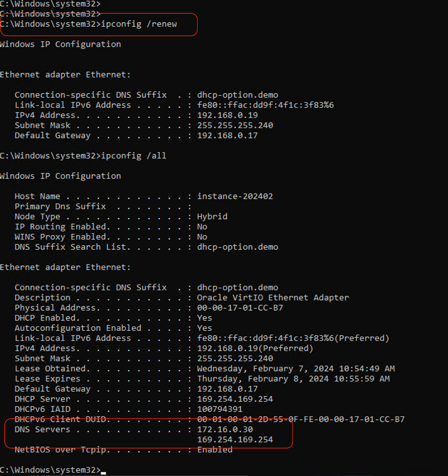Click the ipconfig /all command text
The image size is (448, 476).
pyautogui.click(x=134, y=156)
